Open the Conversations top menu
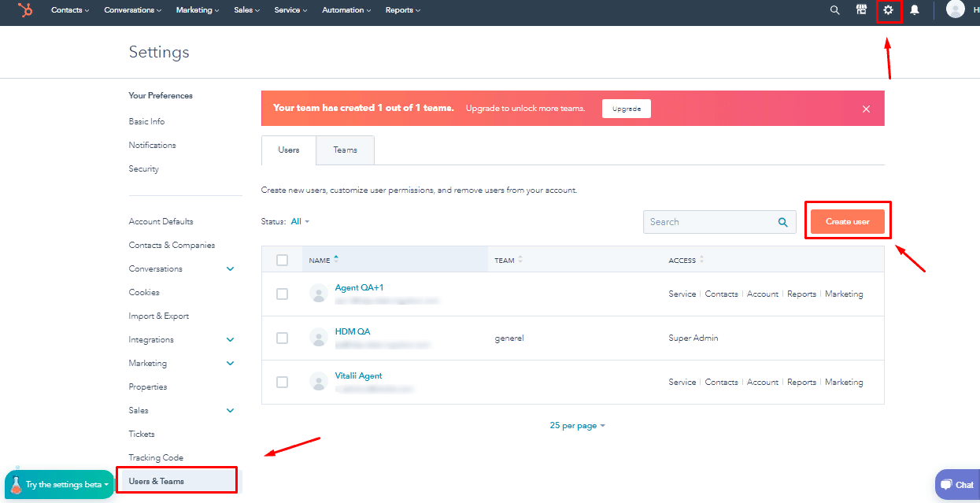This screenshot has width=980, height=503. tap(133, 10)
